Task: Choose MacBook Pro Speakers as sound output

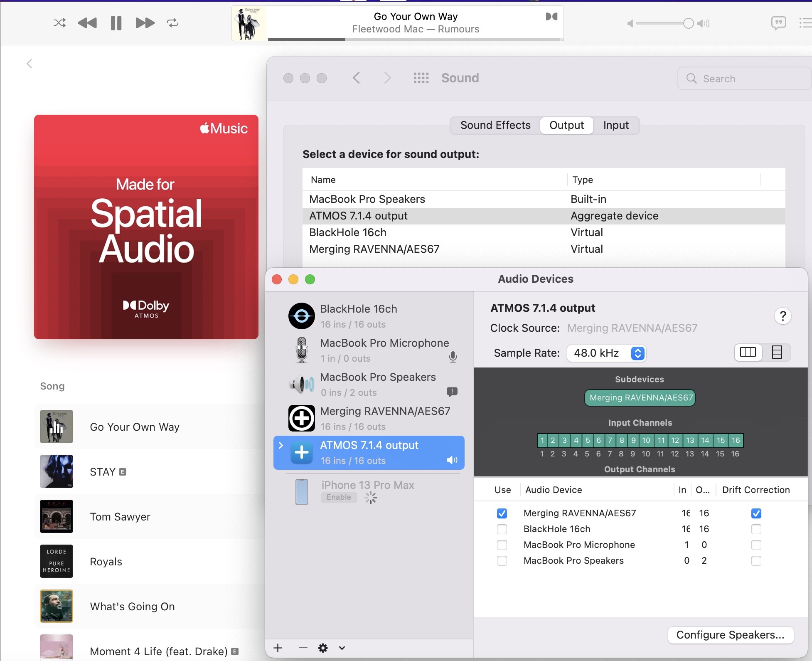Action: [544, 199]
